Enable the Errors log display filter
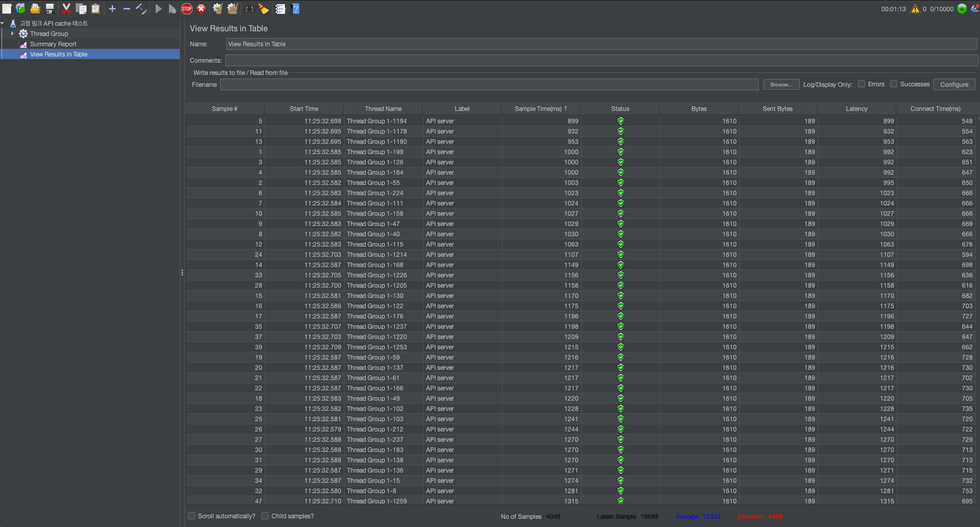Image resolution: width=980 pixels, height=527 pixels. pos(861,84)
